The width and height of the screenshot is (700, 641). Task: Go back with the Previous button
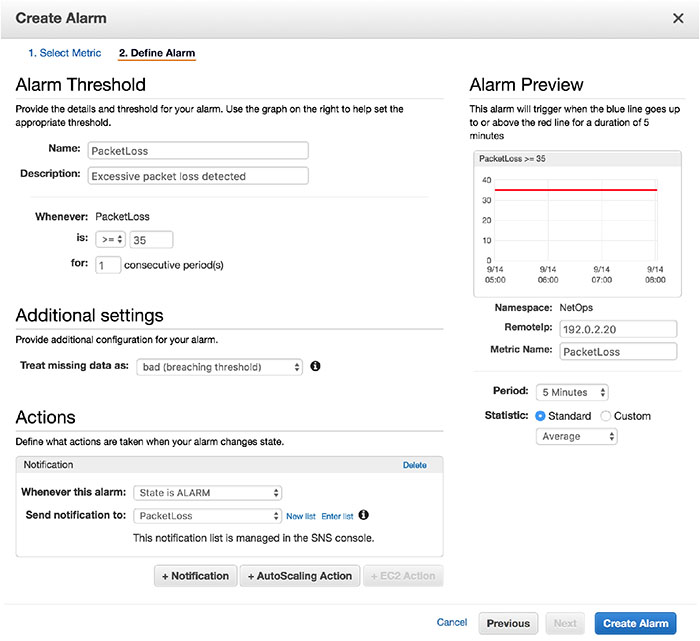click(508, 623)
